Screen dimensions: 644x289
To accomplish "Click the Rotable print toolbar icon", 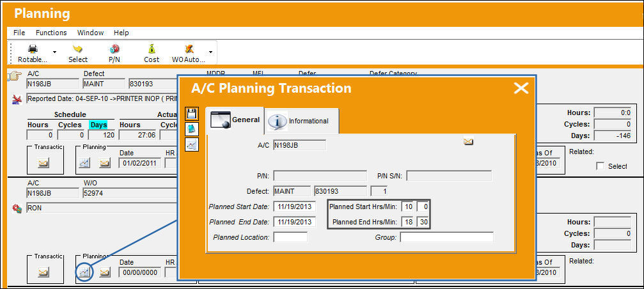I will click(33, 49).
